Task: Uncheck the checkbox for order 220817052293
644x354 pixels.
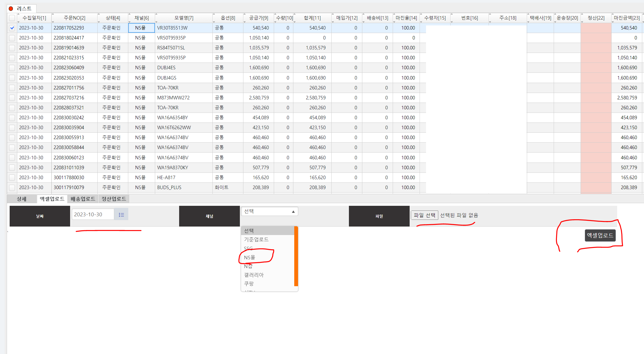Action: pyautogui.click(x=12, y=28)
